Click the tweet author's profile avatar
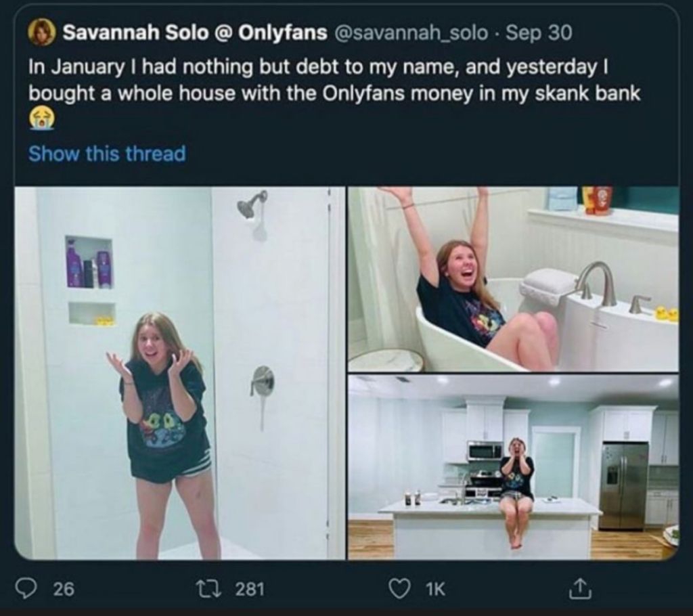 tap(41, 32)
